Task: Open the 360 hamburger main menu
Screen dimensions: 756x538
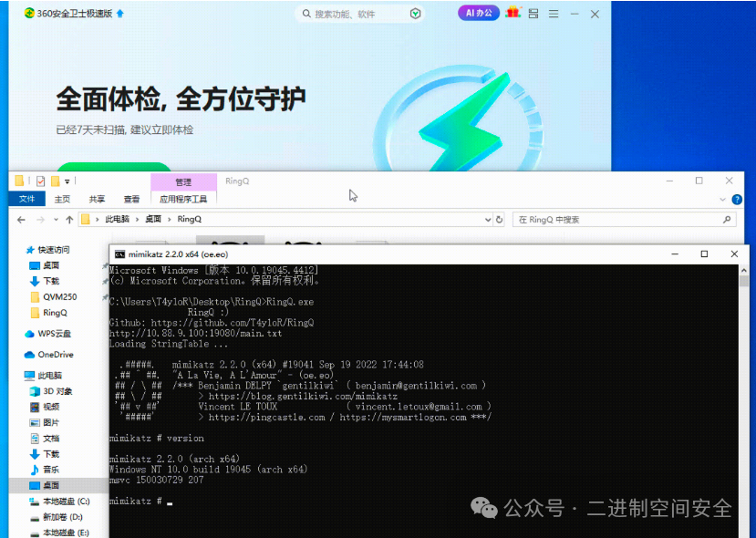Action: pos(554,14)
